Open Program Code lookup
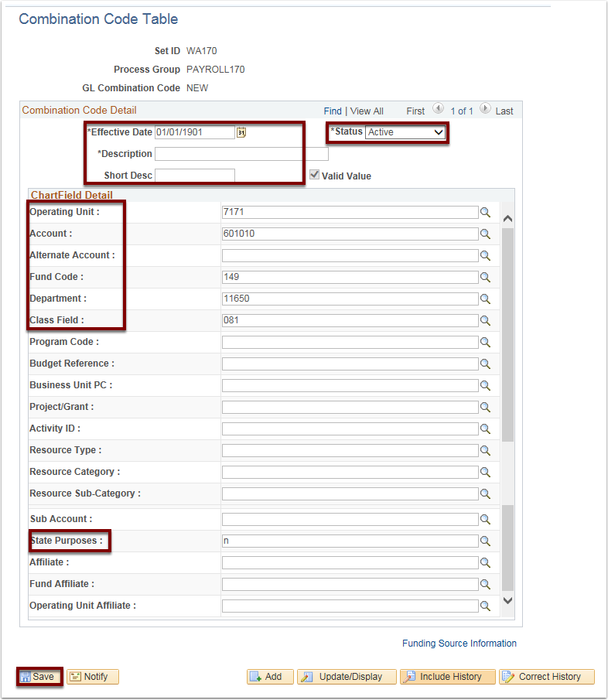The height and width of the screenshot is (700, 608). coord(485,343)
